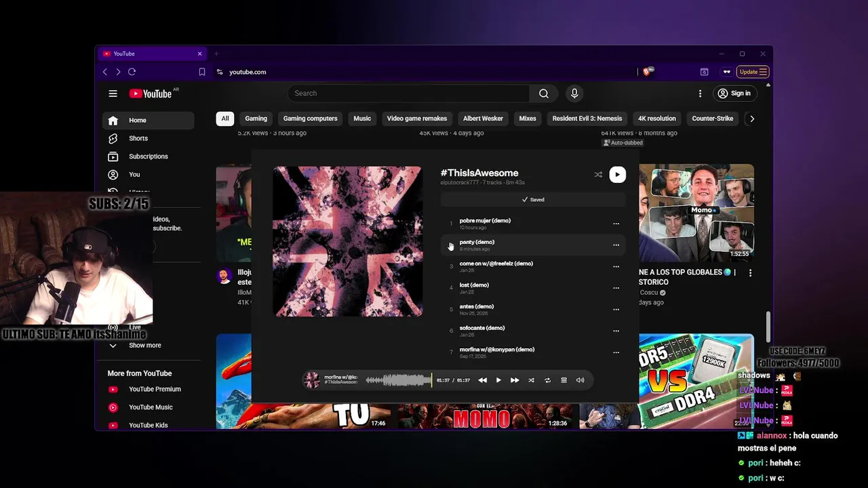Select the Music filter chip

point(362,119)
